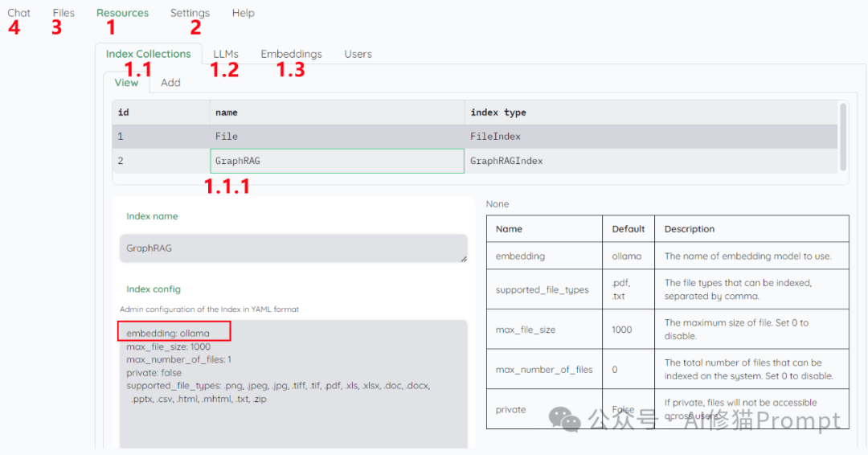Focus the Index name text field
This screenshot has width=868, height=455.
(x=293, y=248)
